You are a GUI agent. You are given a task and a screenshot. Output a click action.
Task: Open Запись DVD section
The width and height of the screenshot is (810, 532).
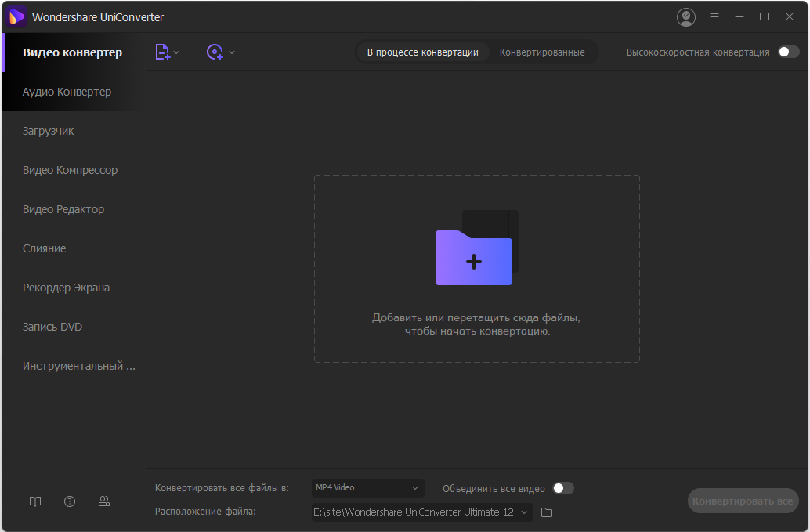click(x=74, y=327)
